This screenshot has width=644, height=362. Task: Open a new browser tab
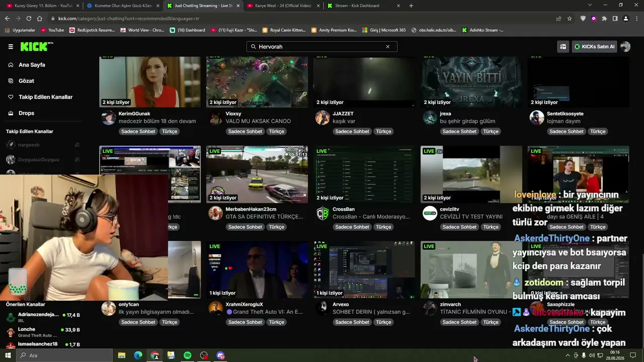411,6
